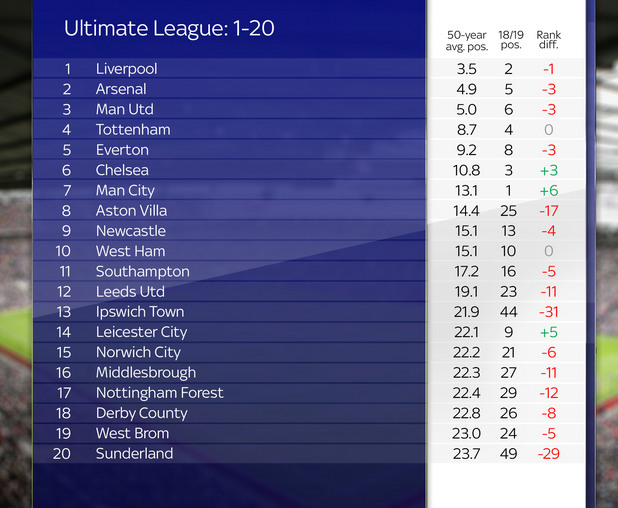Click the Ultimate League: 1-20 title
Image resolution: width=618 pixels, height=508 pixels.
[169, 29]
